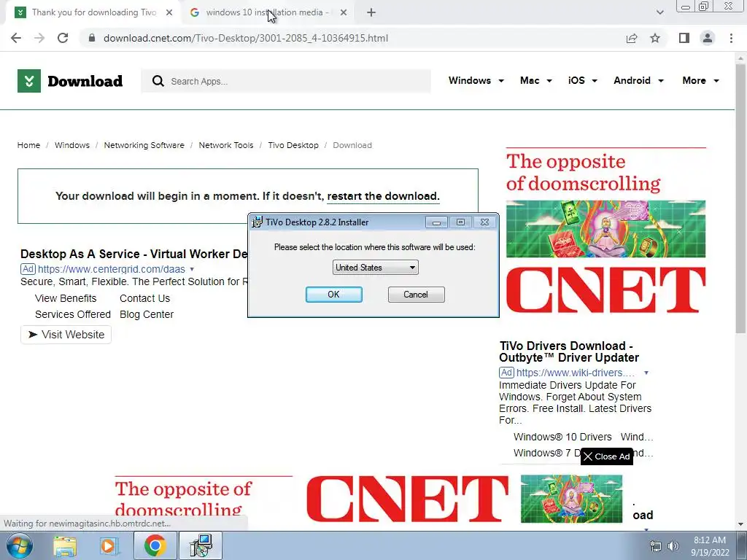Click Services Offered ad link
The image size is (747, 560).
(x=73, y=314)
